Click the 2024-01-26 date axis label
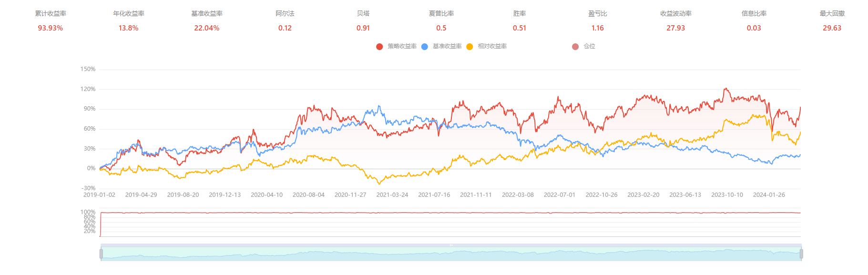 769,195
